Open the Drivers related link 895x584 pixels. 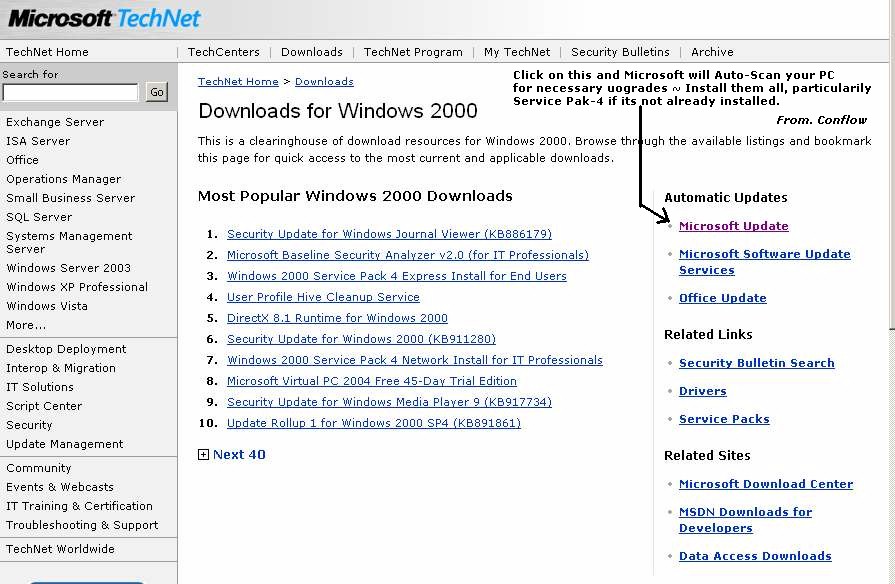[x=703, y=391]
